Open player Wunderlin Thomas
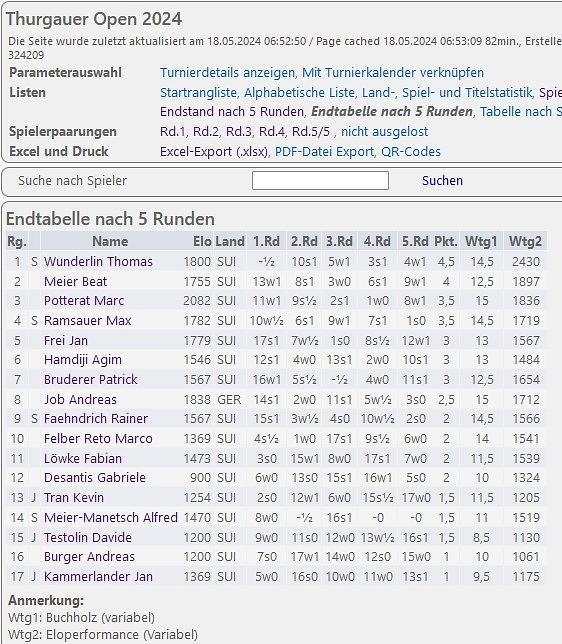Image resolution: width=562 pixels, height=644 pixels. click(98, 262)
